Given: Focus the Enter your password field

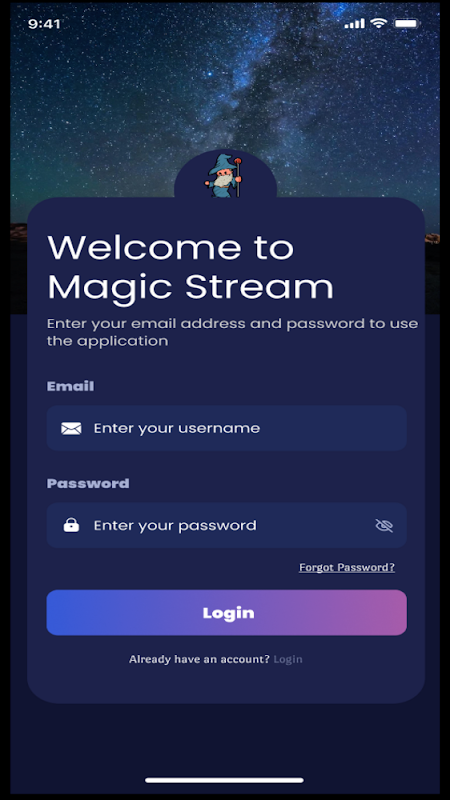Looking at the screenshot, I should coord(227,526).
